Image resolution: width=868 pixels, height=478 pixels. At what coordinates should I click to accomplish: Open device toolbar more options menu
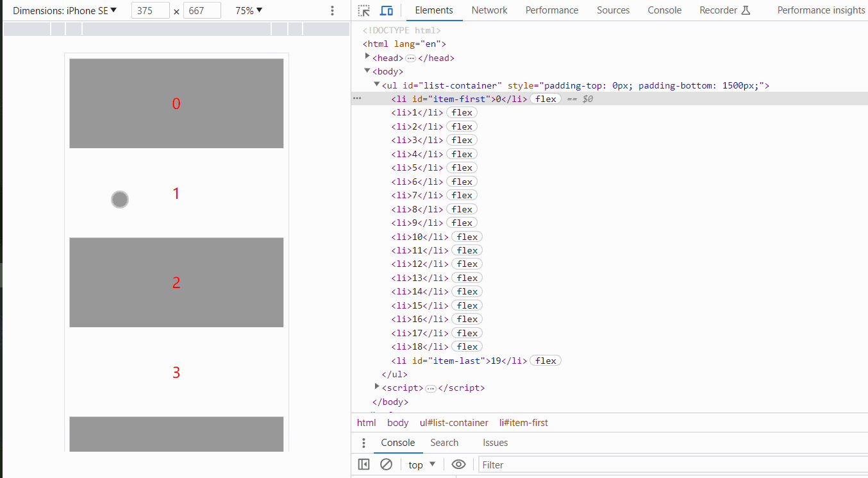tap(332, 10)
